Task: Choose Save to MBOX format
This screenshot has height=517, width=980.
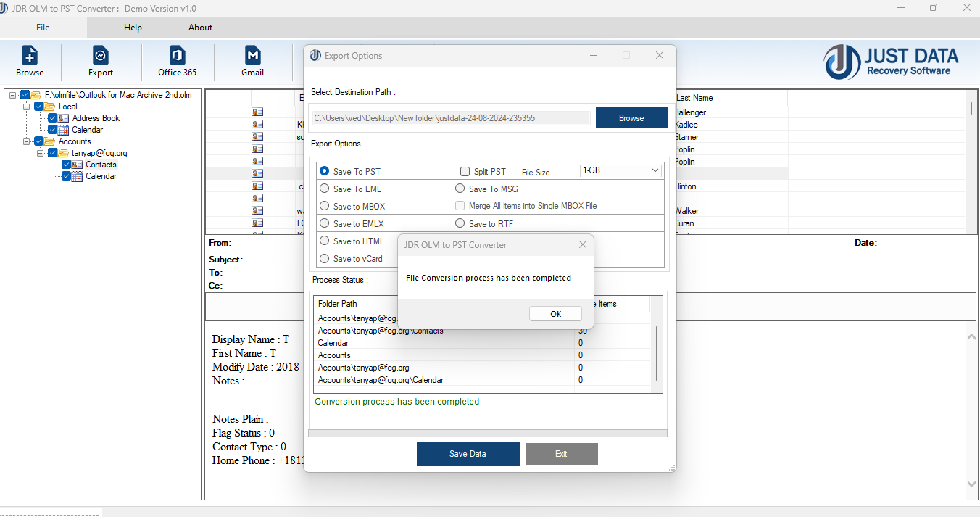Action: pos(325,206)
